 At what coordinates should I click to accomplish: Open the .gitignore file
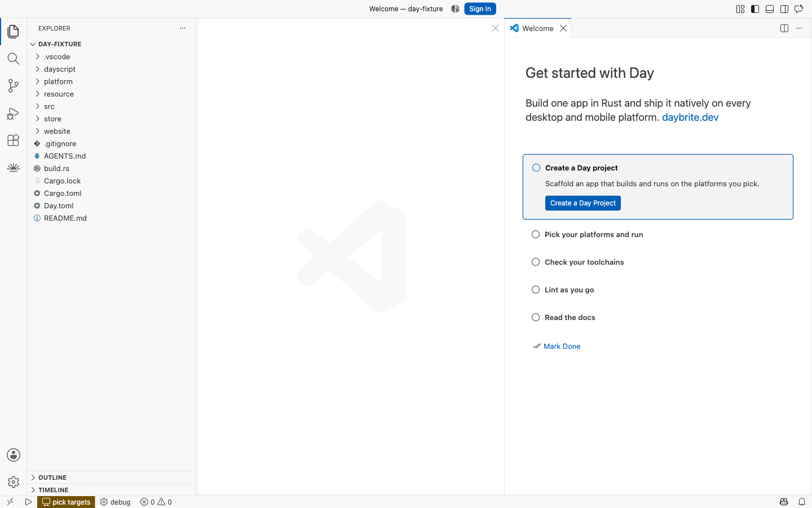[x=112, y=143]
